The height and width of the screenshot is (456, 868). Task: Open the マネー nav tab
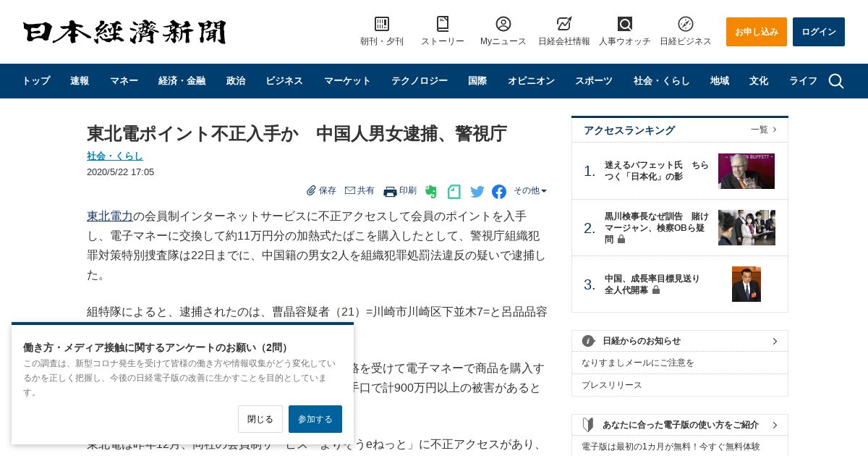(x=124, y=81)
